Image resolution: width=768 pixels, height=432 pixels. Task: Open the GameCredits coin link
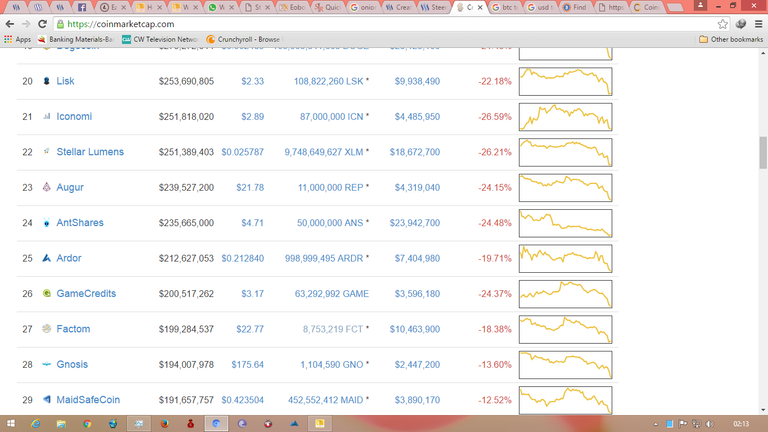[86, 293]
